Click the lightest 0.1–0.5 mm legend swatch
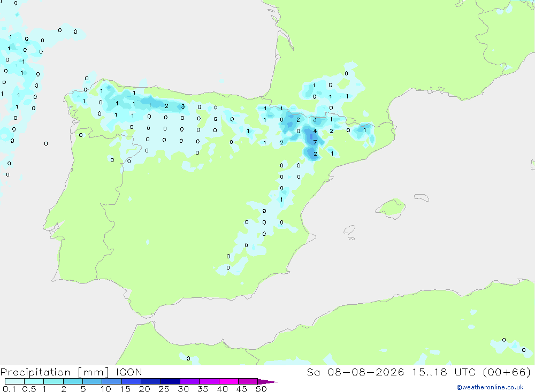 point(14,381)
